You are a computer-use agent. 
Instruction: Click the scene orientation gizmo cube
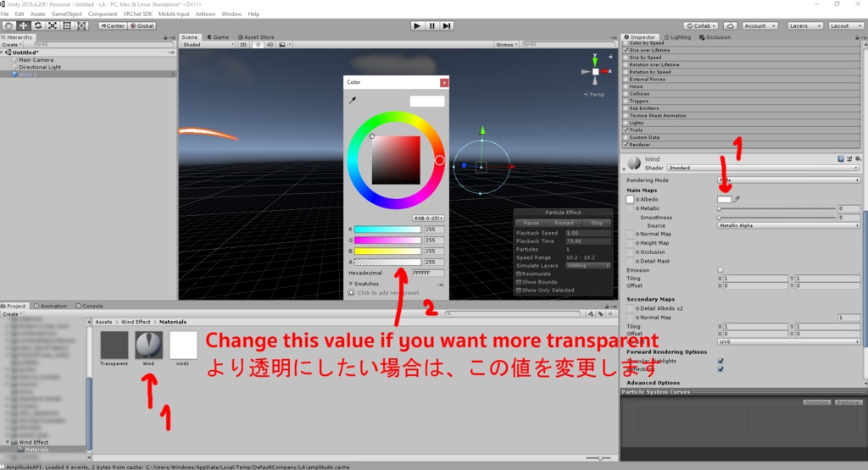click(x=595, y=71)
